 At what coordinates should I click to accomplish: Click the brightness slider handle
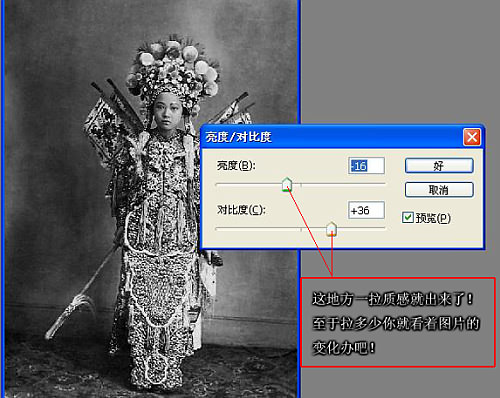pos(287,185)
